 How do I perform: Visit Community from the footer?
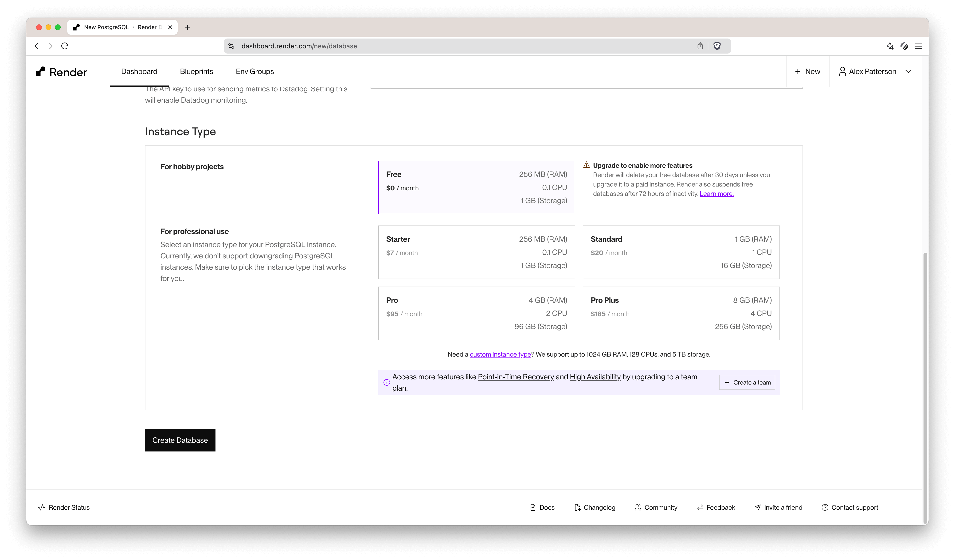[x=656, y=507]
